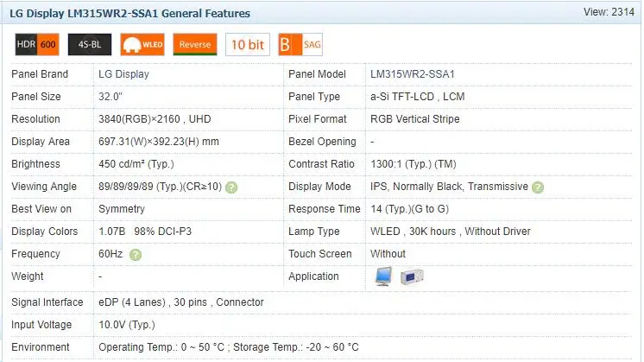This screenshot has width=644, height=362.
Task: Select display colors 1.07B 98% DCI-P3
Action: (145, 232)
